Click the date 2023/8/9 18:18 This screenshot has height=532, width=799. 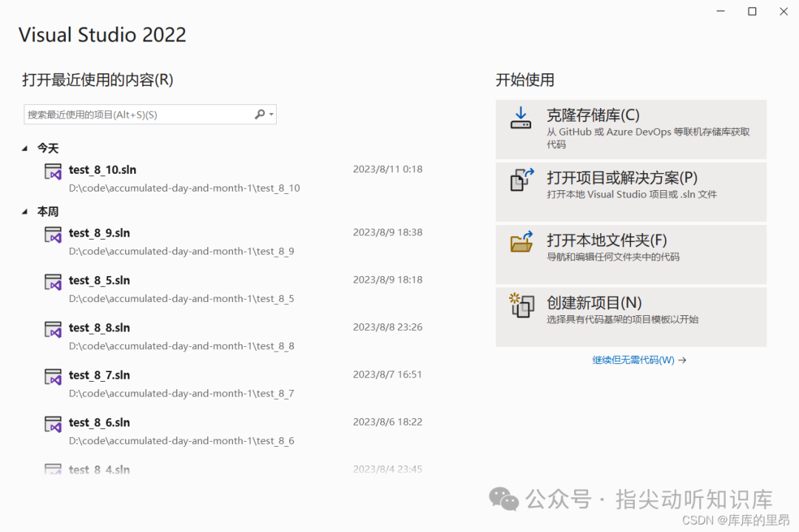tap(388, 280)
